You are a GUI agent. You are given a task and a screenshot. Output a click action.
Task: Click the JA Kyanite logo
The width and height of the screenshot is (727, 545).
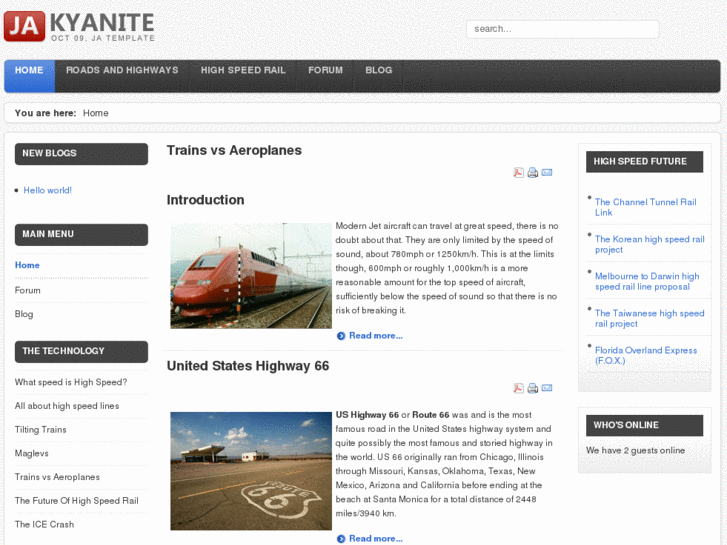[79, 26]
